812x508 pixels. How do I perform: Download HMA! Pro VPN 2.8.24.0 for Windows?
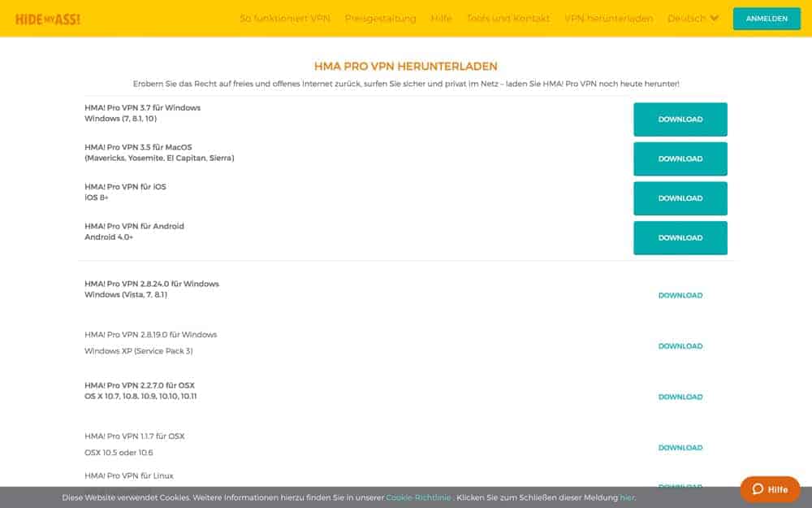click(x=680, y=296)
